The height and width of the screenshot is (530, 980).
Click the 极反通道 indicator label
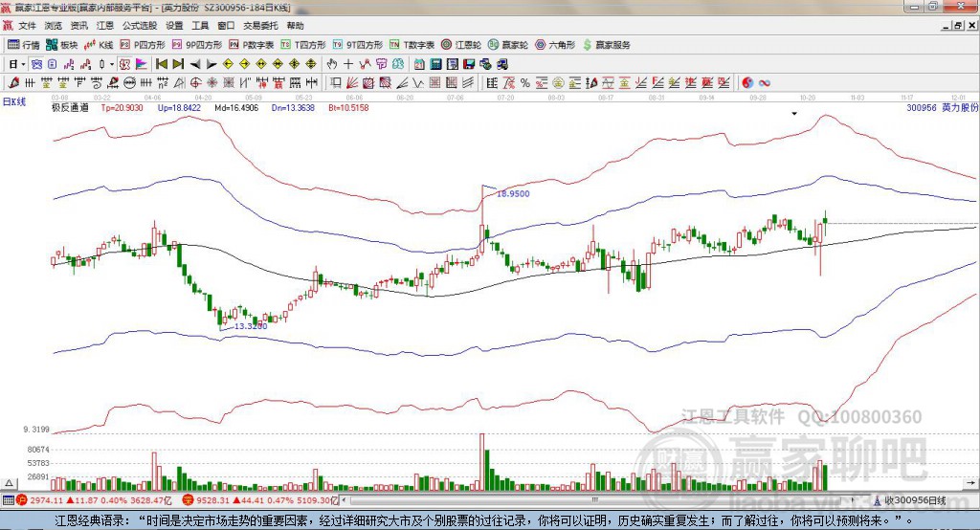(70, 107)
